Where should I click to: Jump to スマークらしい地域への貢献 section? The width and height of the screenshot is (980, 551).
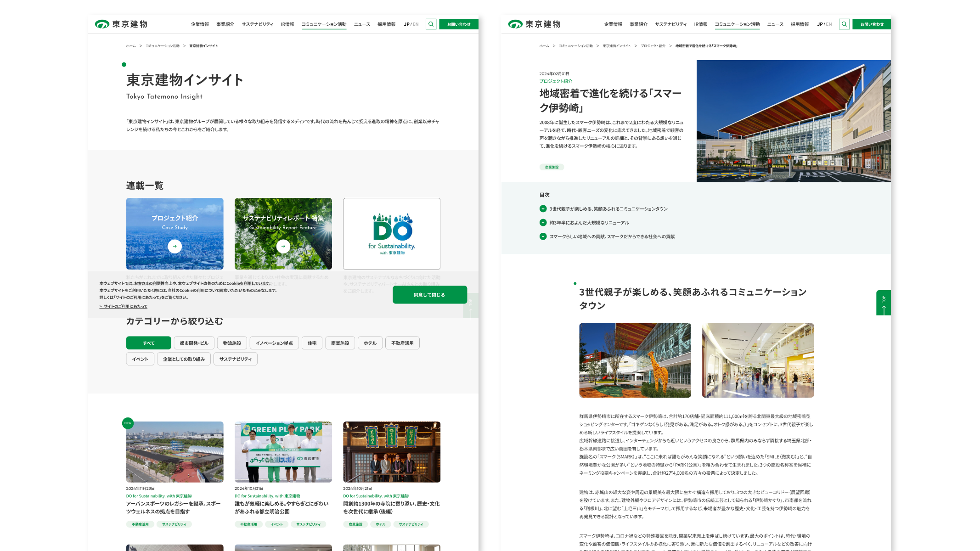[x=612, y=236]
